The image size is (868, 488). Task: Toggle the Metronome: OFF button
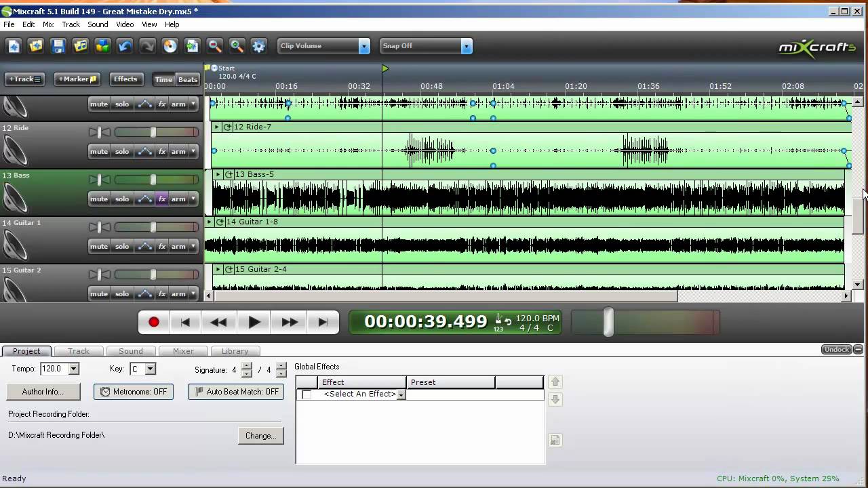pyautogui.click(x=134, y=392)
